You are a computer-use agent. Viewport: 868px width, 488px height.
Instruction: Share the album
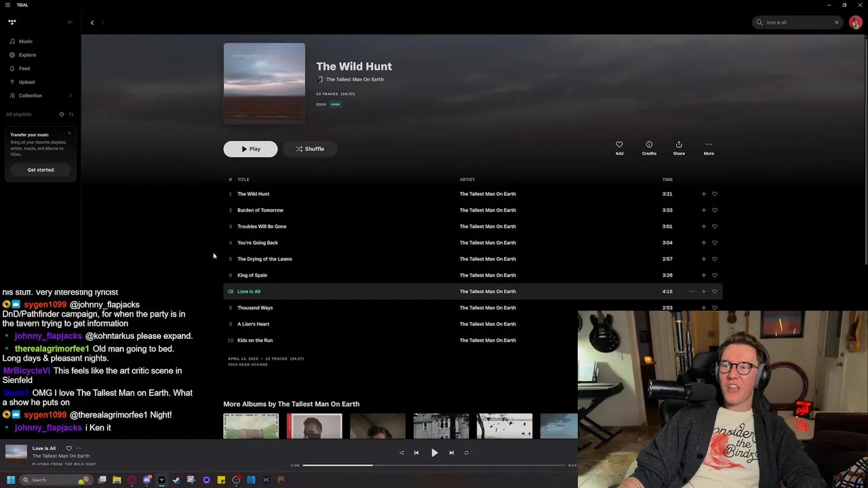[x=679, y=148]
